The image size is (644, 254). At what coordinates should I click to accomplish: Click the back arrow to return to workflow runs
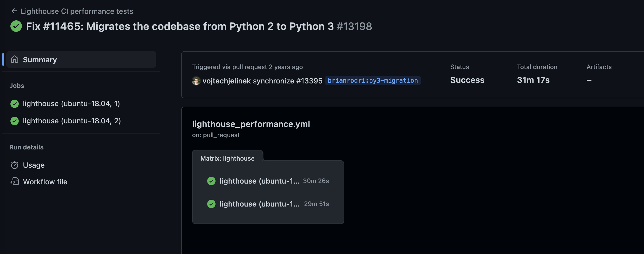pyautogui.click(x=14, y=11)
